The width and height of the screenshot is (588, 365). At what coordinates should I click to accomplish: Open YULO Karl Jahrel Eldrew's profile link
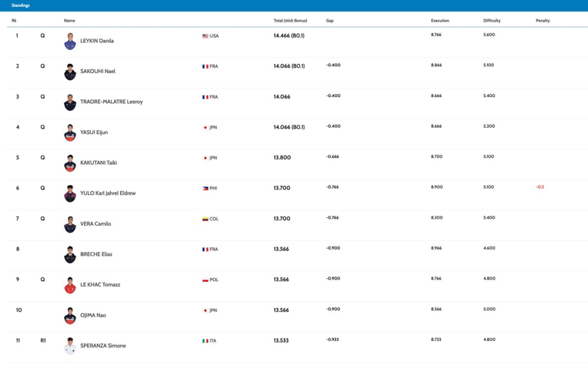(107, 193)
